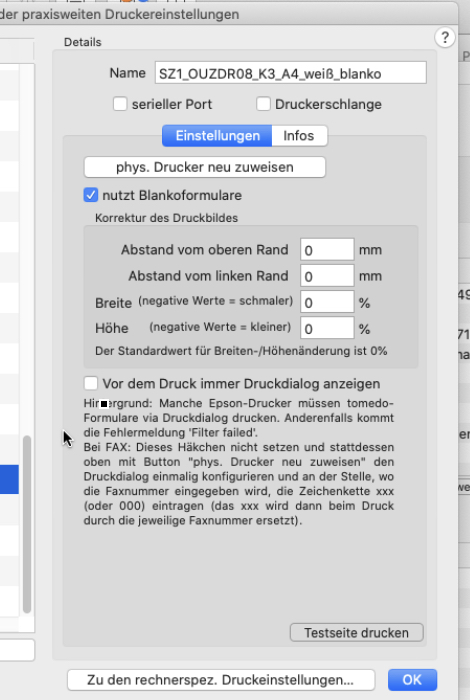Click the printer list vertical scrollbar
This screenshot has height=700, width=470.
(27, 525)
